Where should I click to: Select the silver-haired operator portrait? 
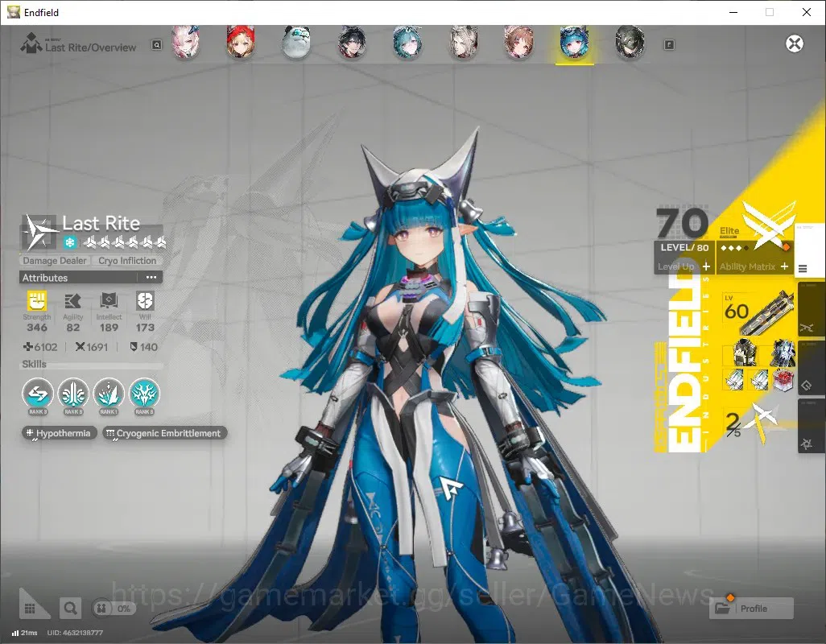click(464, 43)
